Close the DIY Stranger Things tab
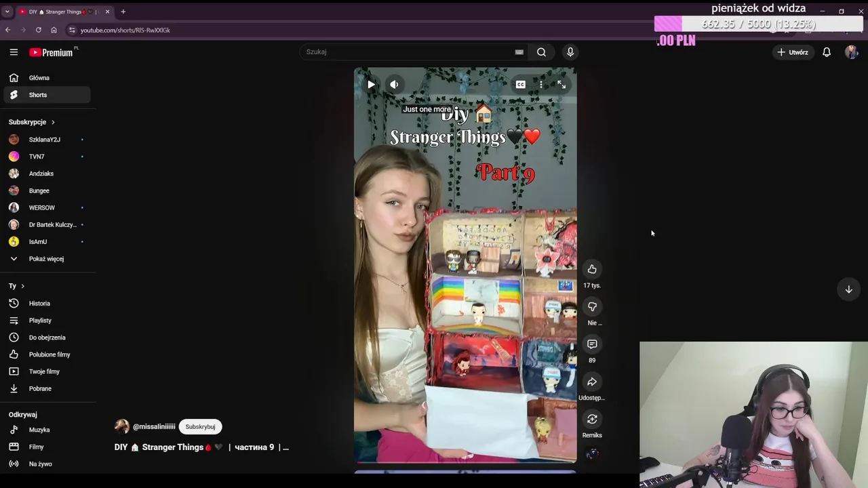Screen dimensions: 868x488 click(107, 12)
